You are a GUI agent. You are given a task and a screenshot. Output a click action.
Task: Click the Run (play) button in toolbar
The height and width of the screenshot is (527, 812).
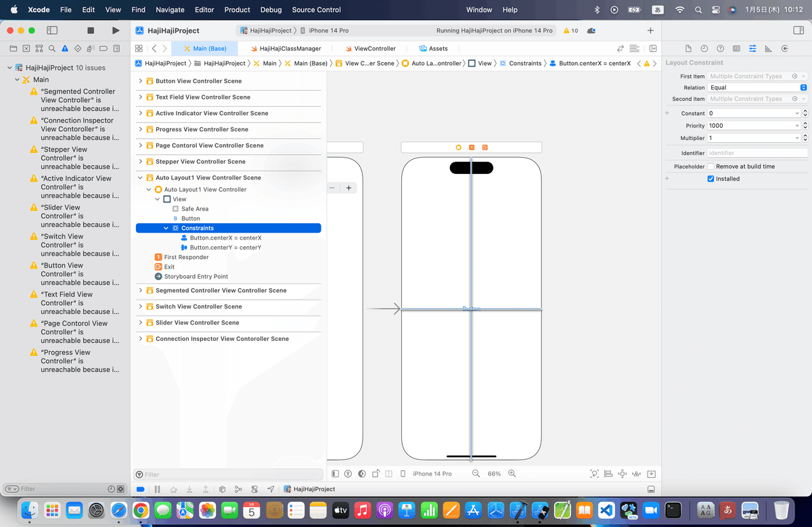tap(116, 30)
